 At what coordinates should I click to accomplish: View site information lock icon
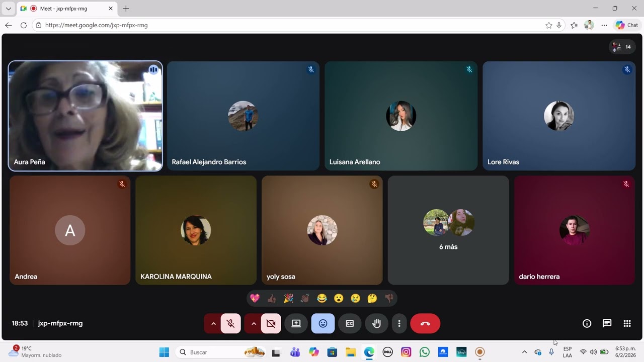tap(38, 25)
